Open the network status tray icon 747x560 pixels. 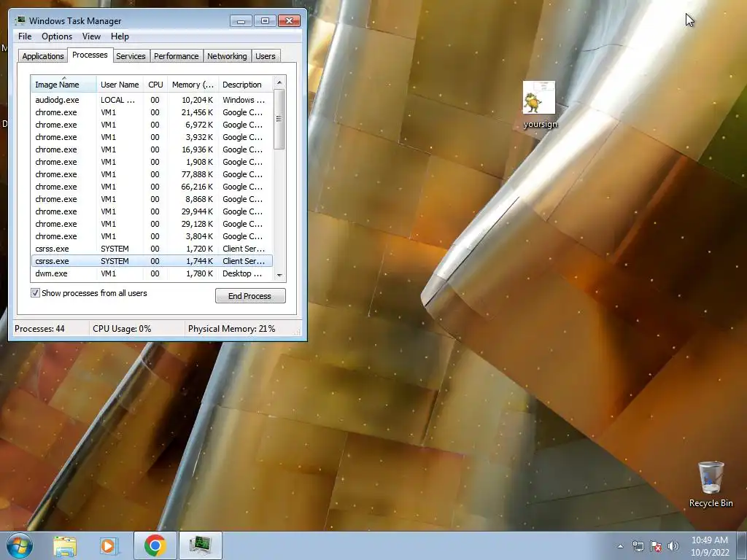click(x=638, y=546)
